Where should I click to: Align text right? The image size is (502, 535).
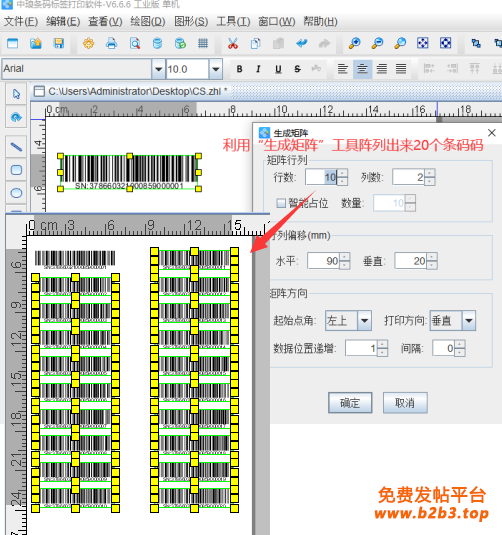382,69
